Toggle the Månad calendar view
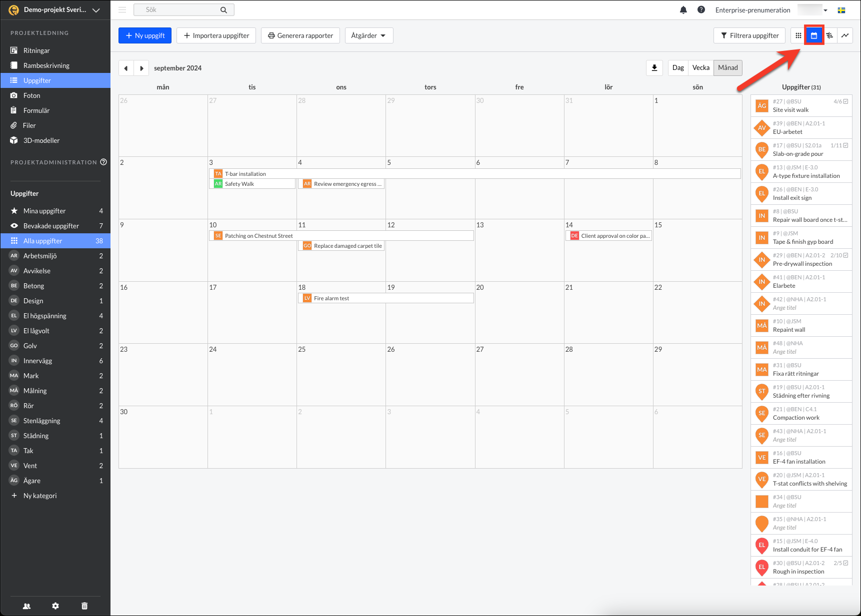The width and height of the screenshot is (861, 616). [x=727, y=68]
